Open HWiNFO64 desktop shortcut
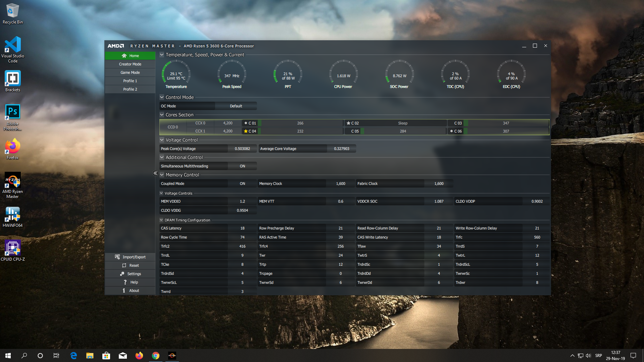The height and width of the screenshot is (362, 644). tap(13, 216)
